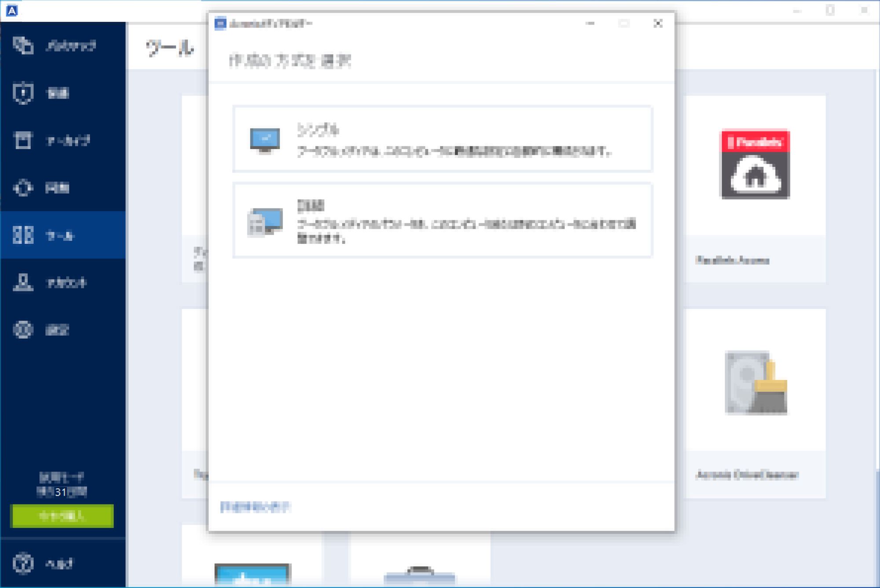
Task: Click the 作成の方法を選択 dialog heading
Action: (x=290, y=61)
